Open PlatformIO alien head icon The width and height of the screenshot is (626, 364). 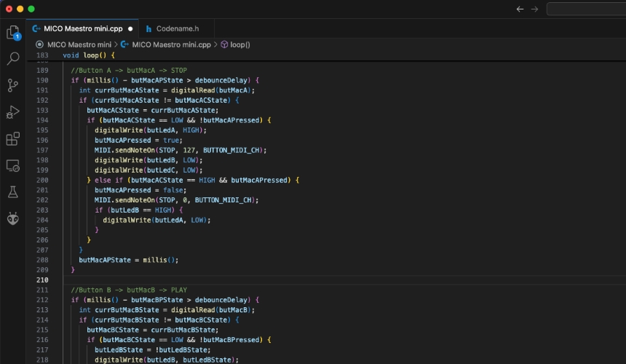point(13,218)
